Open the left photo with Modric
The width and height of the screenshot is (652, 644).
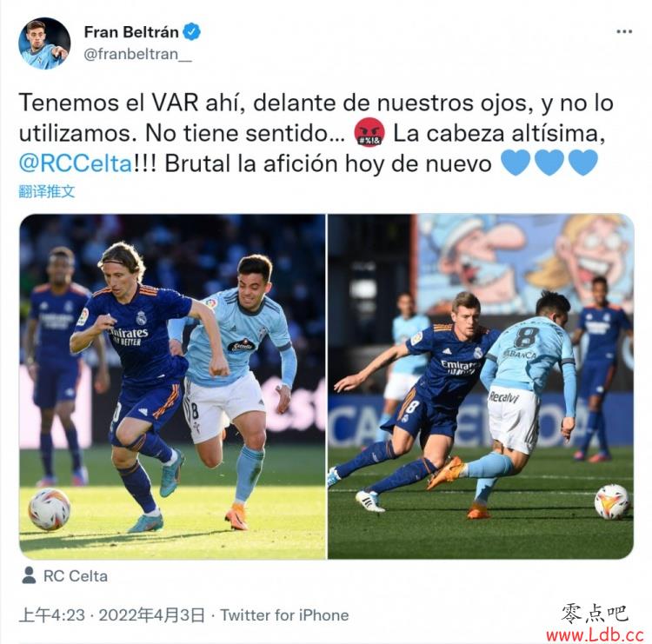tap(173, 387)
